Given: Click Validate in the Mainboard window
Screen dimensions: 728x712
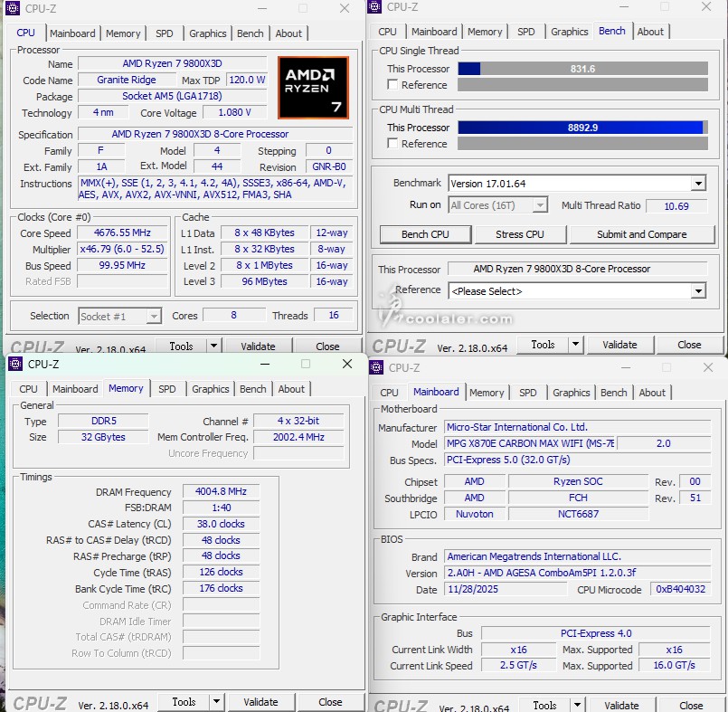Looking at the screenshot, I should coord(621,705).
